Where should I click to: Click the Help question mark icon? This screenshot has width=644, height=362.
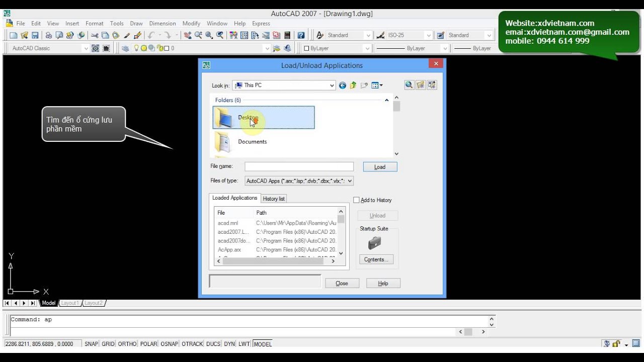301,35
